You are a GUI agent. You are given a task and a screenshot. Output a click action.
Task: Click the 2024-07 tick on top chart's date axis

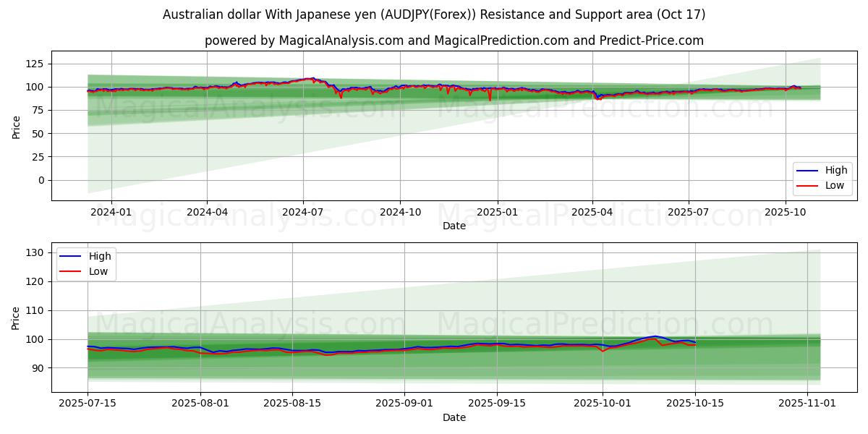pos(302,212)
